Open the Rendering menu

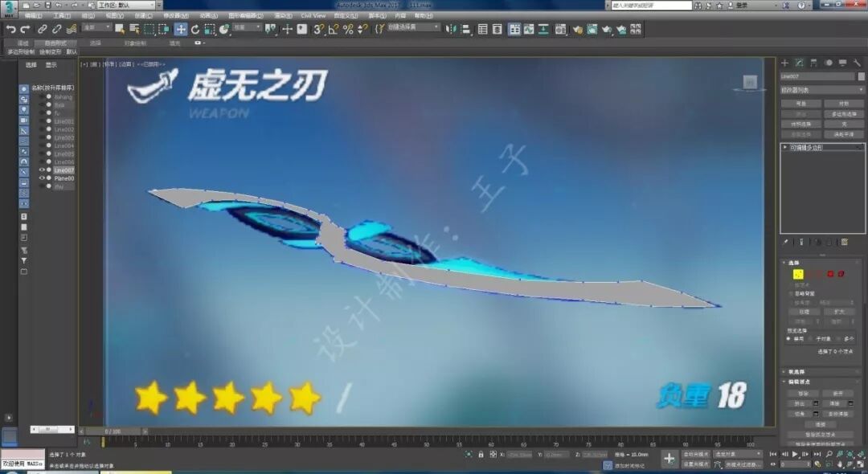(285, 14)
